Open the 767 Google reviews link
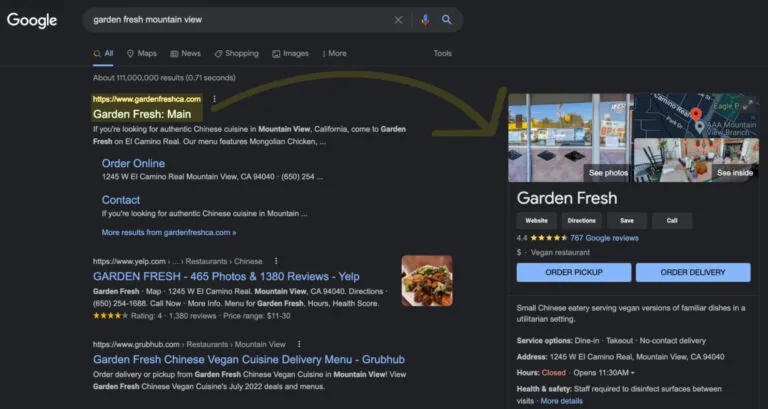This screenshot has height=409, width=768. (604, 238)
